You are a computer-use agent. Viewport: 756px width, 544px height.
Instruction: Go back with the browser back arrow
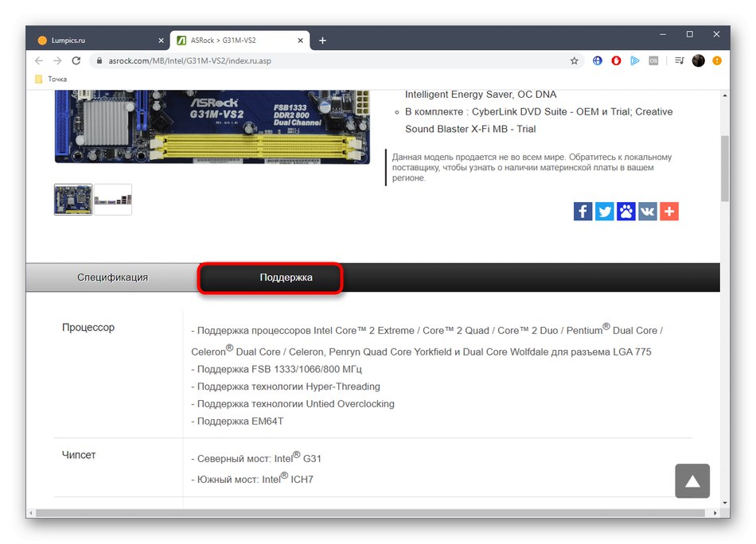click(39, 60)
